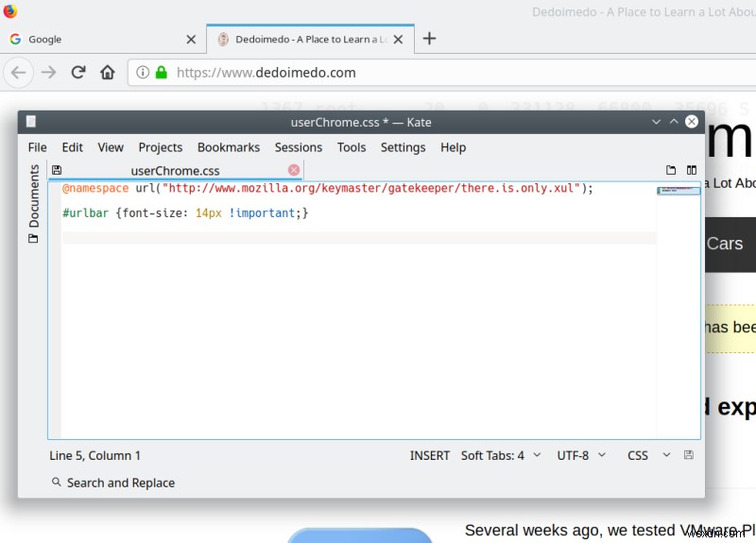The height and width of the screenshot is (543, 756).
Task: Click the Kate window document icon in title bar
Action: click(31, 122)
